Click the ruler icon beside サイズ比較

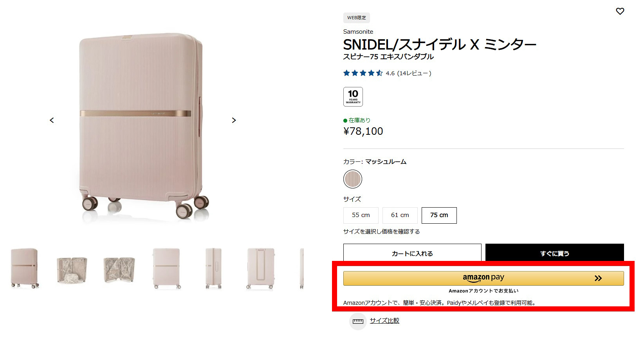point(357,321)
